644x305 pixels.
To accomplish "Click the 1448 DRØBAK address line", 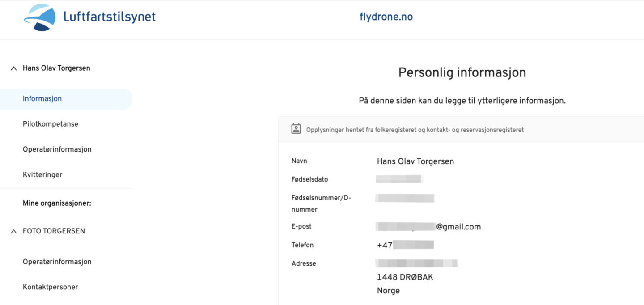I will tap(405, 277).
